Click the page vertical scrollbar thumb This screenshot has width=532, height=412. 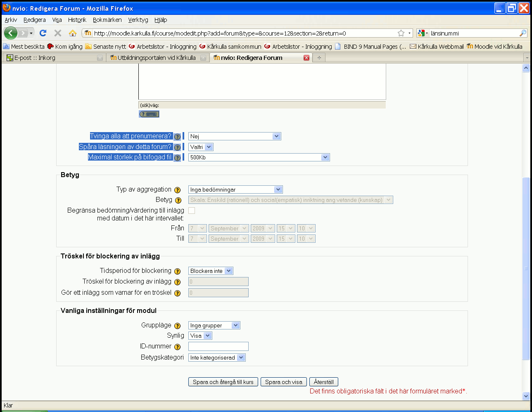tap(526, 268)
